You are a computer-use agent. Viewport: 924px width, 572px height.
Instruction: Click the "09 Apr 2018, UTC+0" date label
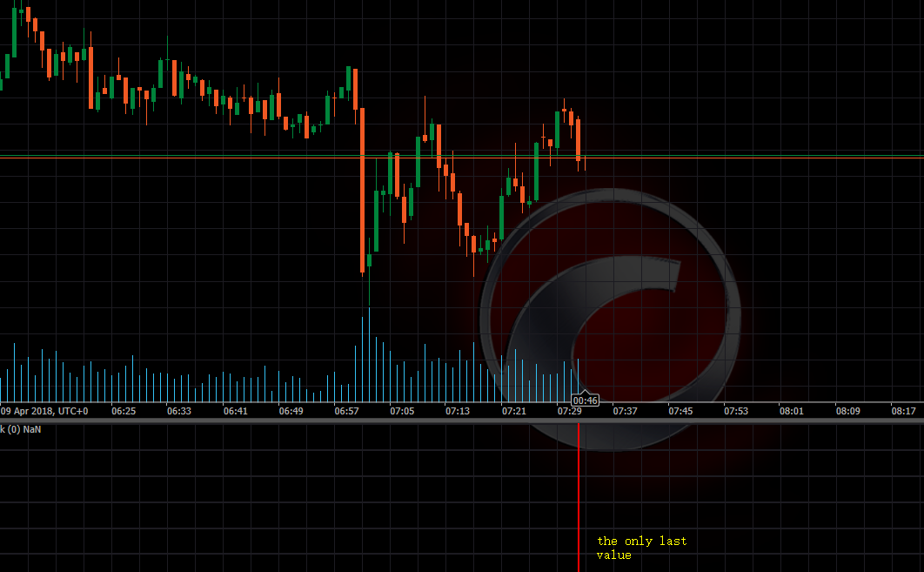(44, 411)
